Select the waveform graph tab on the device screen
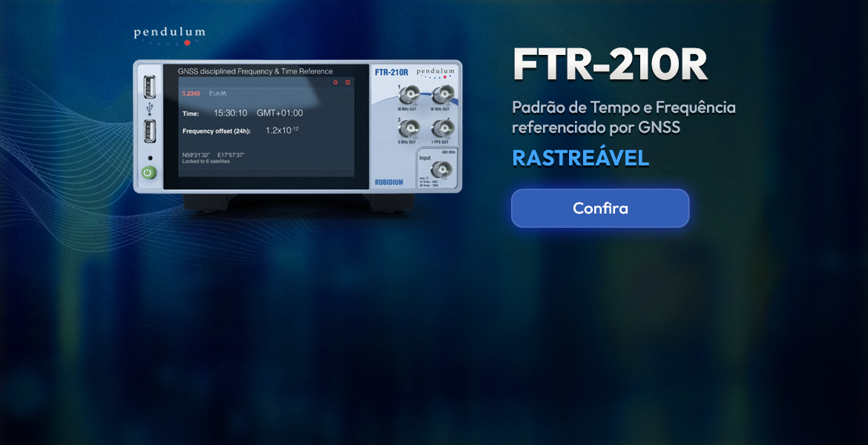The image size is (868, 445). click(x=218, y=93)
